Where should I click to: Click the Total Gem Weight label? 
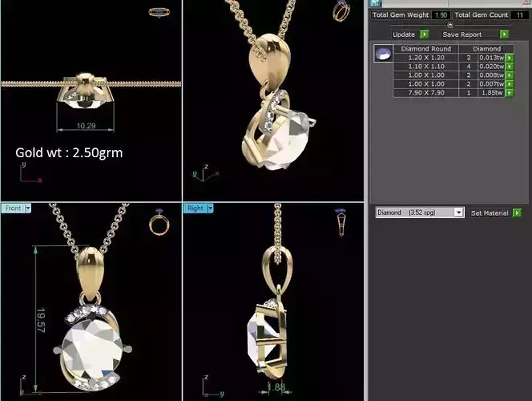pyautogui.click(x=401, y=15)
